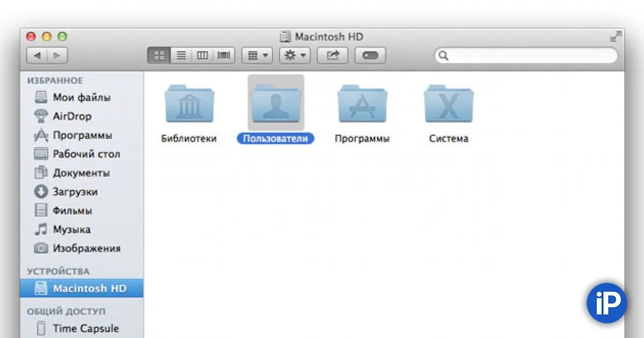Open Загрузки in the sidebar

(x=82, y=192)
